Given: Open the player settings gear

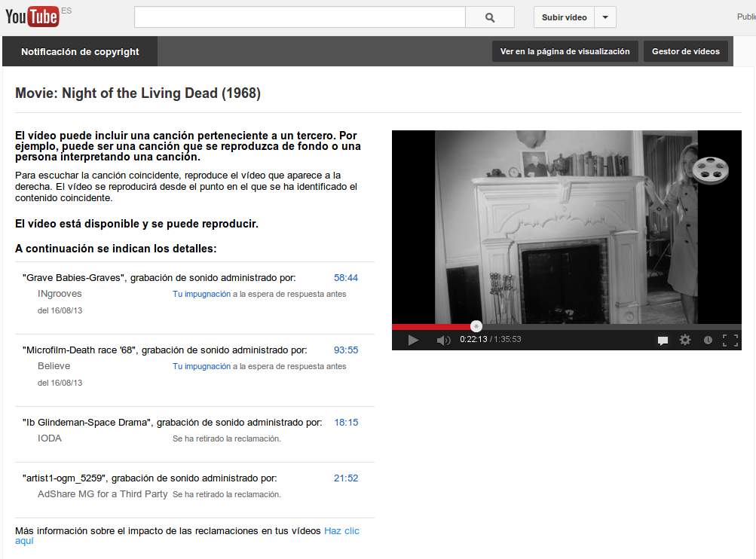Looking at the screenshot, I should click(685, 340).
